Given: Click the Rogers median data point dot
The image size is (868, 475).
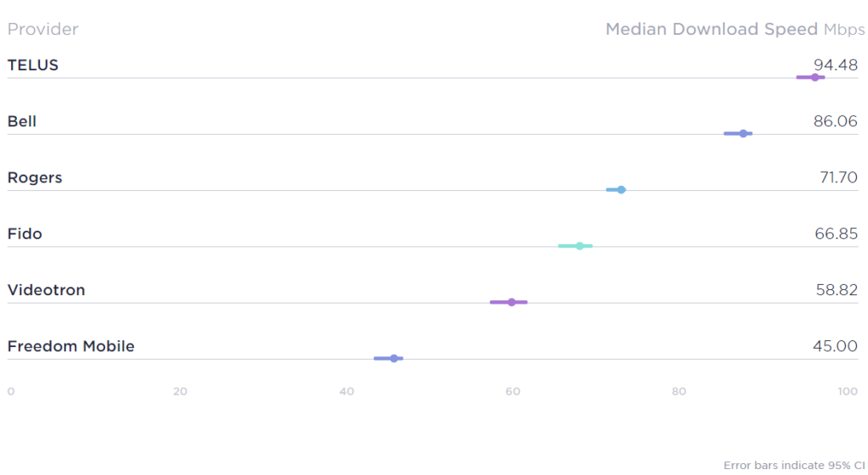Looking at the screenshot, I should [x=621, y=190].
